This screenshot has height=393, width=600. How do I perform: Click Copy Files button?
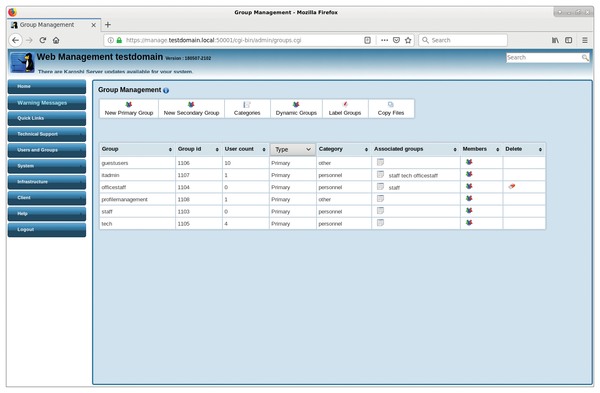tap(391, 109)
